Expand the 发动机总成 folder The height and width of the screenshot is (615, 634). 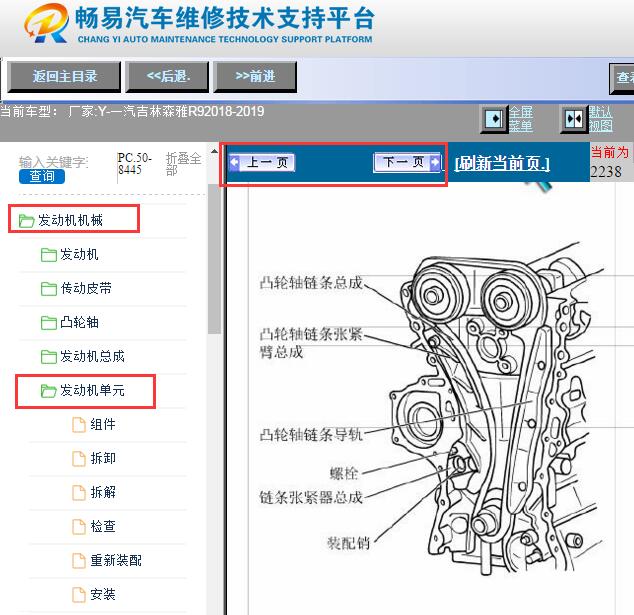(x=92, y=356)
